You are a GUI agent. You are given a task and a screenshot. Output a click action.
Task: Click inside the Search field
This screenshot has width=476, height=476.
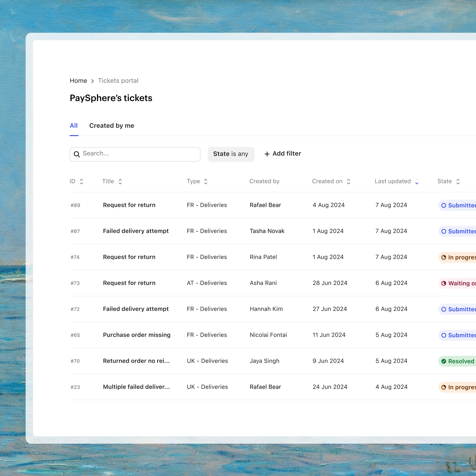pyautogui.click(x=135, y=154)
